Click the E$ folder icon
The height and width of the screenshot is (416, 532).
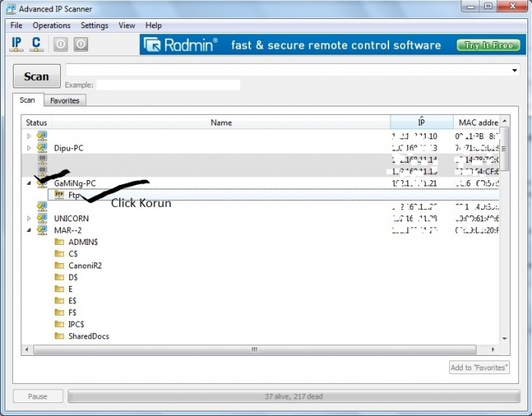[x=59, y=300]
